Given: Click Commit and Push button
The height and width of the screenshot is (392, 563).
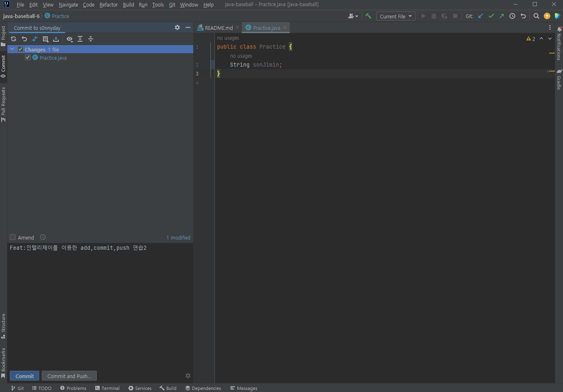Looking at the screenshot, I should (69, 376).
